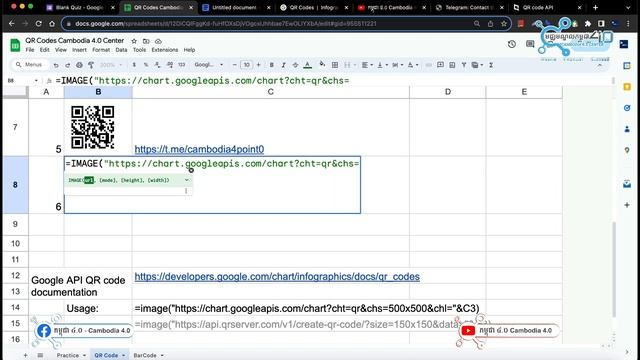The height and width of the screenshot is (360, 640).
Task: Open Maps in the side panel
Action: [627, 150]
